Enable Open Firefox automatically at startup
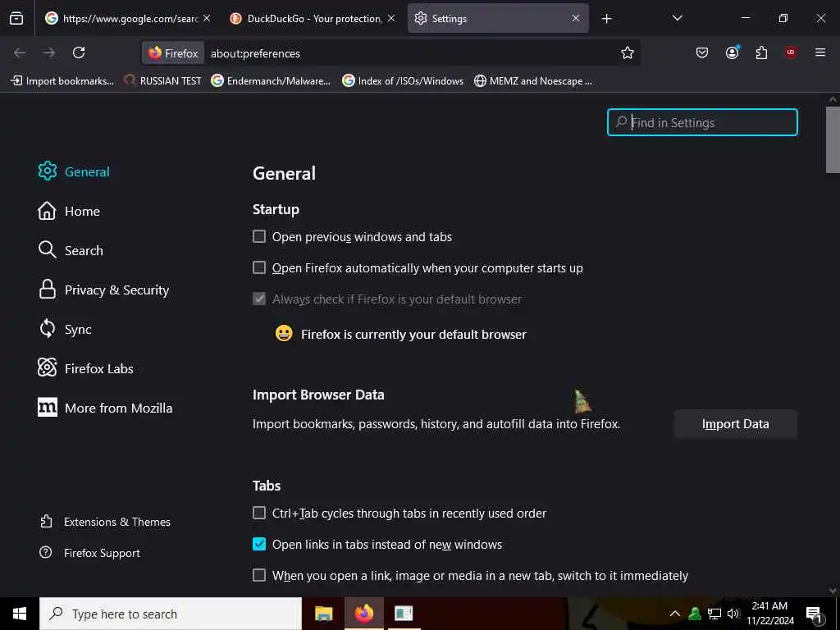The height and width of the screenshot is (630, 840). click(x=259, y=267)
